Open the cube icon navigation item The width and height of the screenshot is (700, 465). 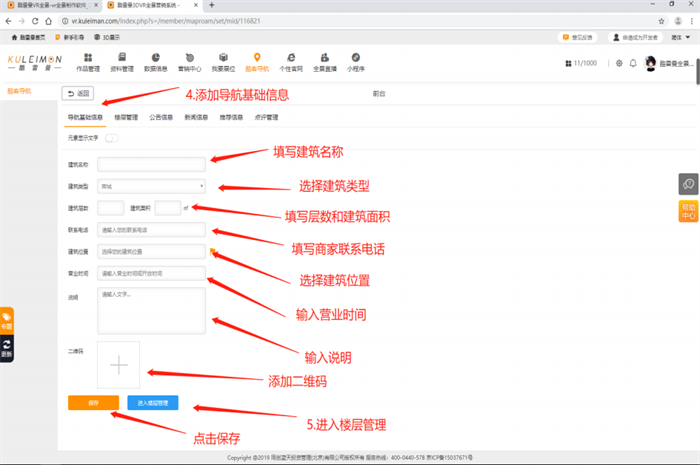pyautogui.click(x=223, y=62)
